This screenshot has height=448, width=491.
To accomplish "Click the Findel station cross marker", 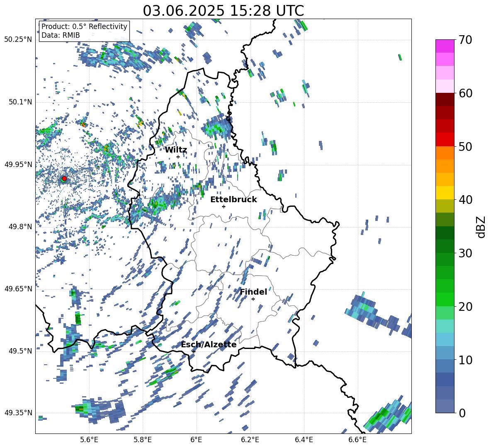I will point(253,299).
